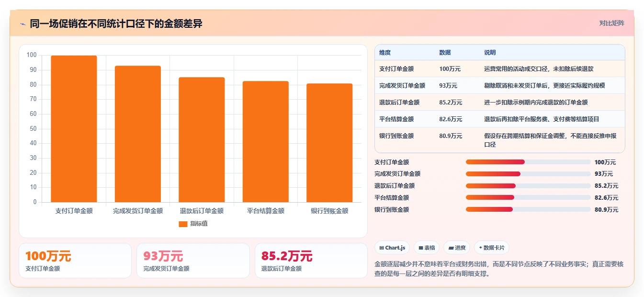The height and width of the screenshot is (297, 644).
Task: Click table cell 平台结算金额 in 维度 column
Action: click(396, 119)
